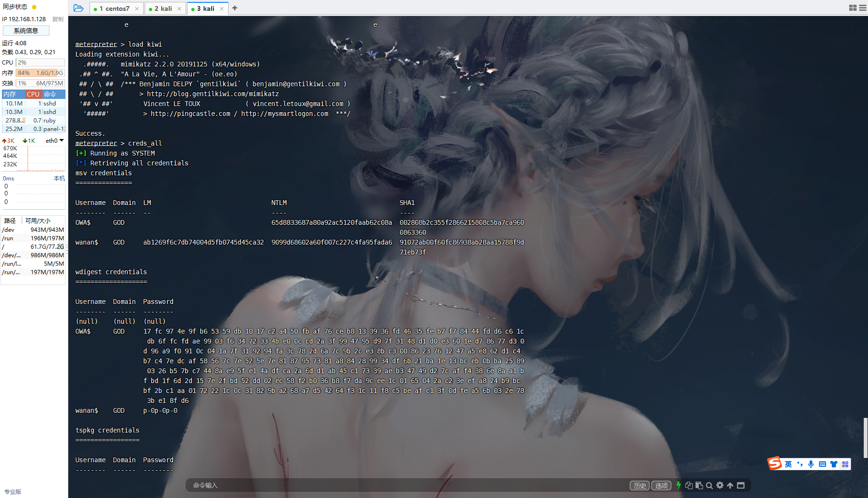868x498 pixels.
Task: Add a new session tab with plus
Action: click(235, 8)
